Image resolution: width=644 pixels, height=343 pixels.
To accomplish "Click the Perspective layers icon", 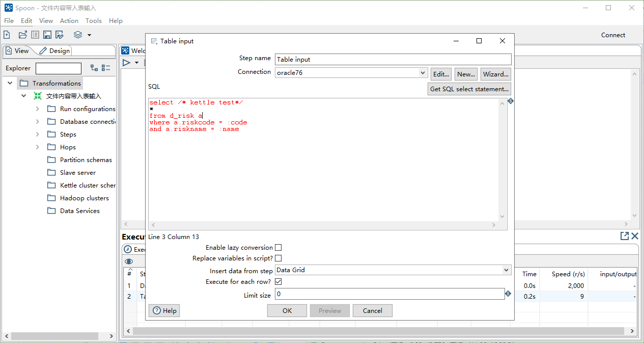I will click(78, 35).
